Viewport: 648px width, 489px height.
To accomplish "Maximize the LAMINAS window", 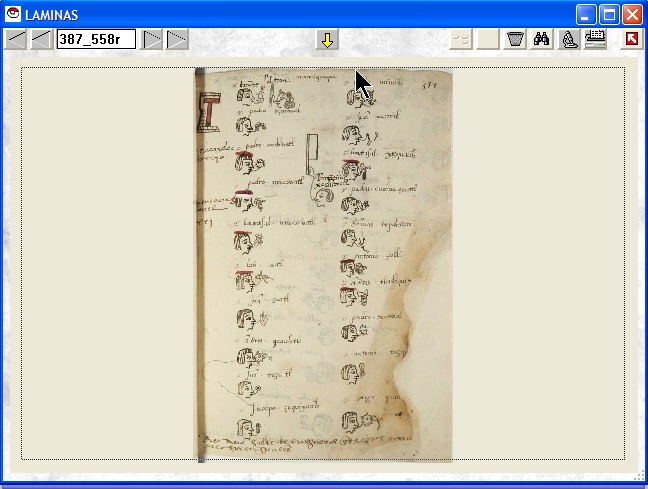I will [x=609, y=15].
